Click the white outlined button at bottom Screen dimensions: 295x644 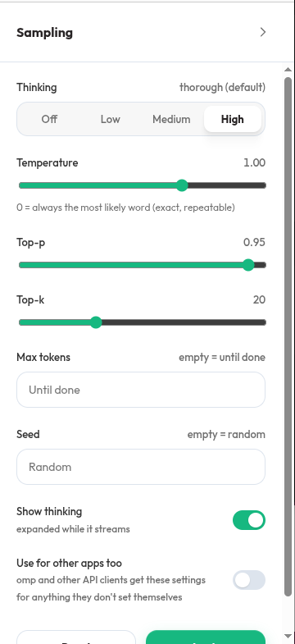tap(76, 637)
